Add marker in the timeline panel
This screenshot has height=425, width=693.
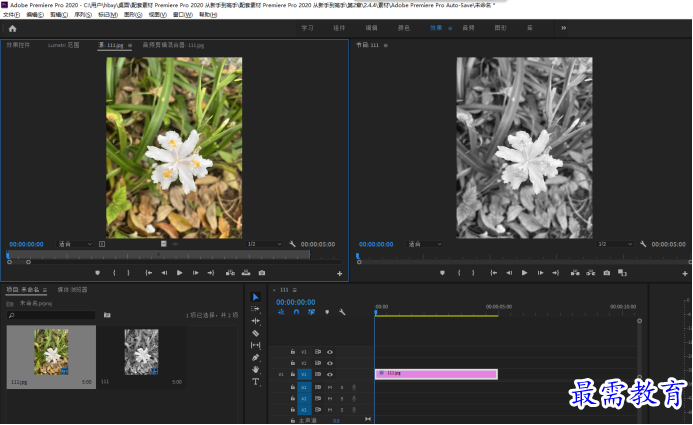coord(327,312)
